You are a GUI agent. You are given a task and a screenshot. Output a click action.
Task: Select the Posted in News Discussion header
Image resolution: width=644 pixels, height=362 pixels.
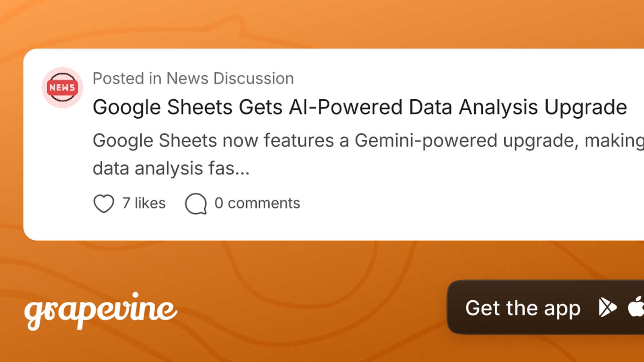(x=193, y=78)
